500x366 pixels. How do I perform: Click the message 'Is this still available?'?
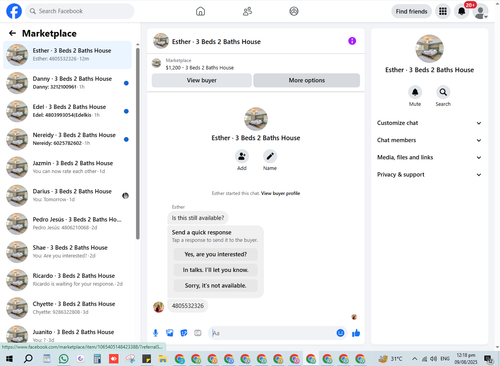tap(198, 218)
